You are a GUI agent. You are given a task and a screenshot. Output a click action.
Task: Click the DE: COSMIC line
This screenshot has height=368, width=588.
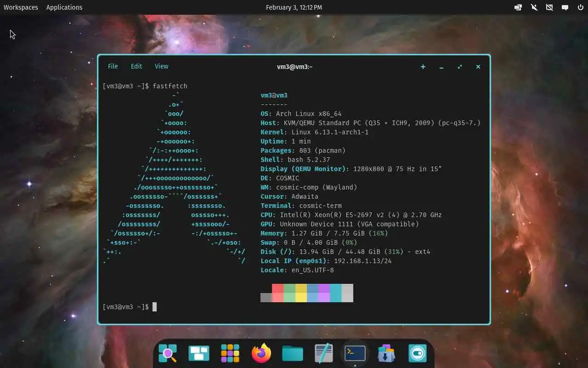click(x=280, y=178)
